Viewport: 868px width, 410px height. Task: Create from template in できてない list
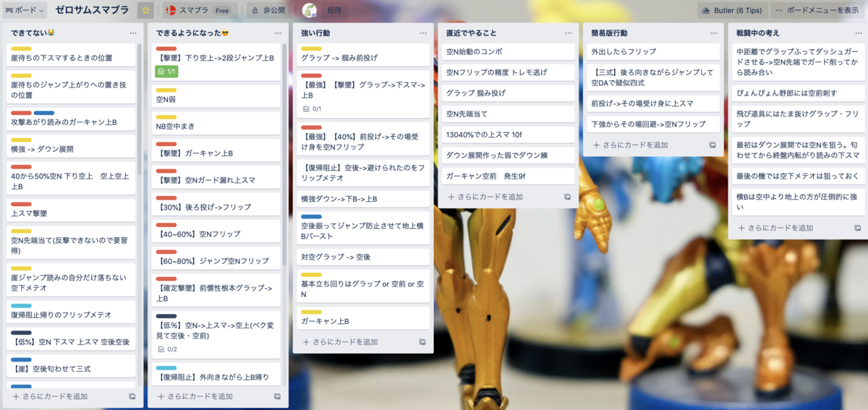click(132, 396)
